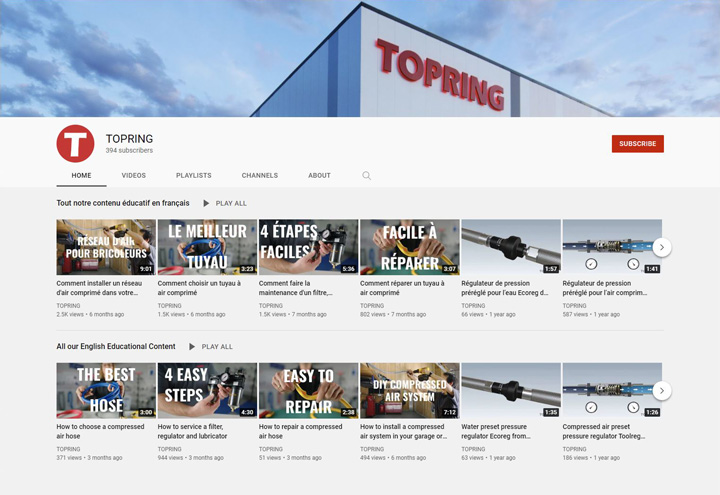Open the 1:41 pressure regulator thumbnail

pyautogui.click(x=612, y=247)
